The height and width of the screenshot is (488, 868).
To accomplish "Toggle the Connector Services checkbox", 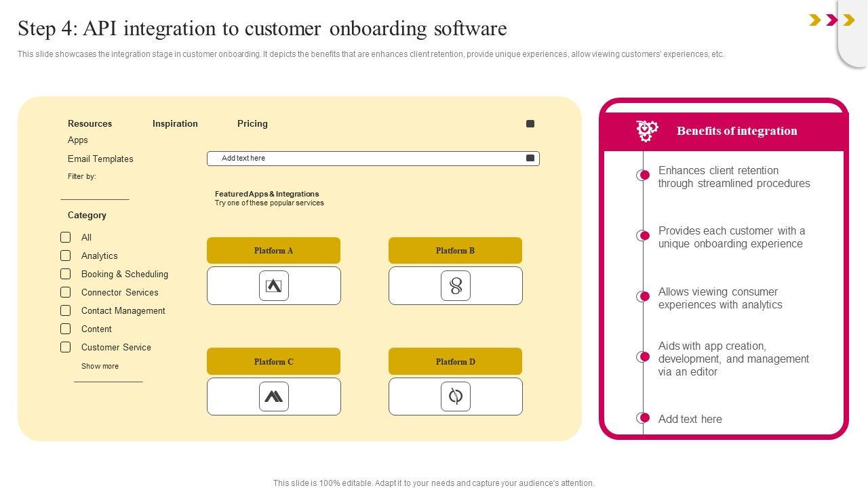I will tap(66, 292).
